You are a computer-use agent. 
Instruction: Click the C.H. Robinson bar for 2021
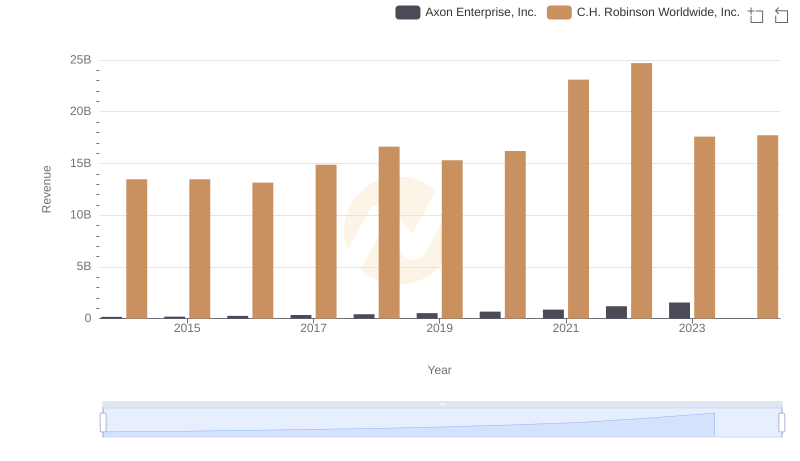tap(578, 199)
